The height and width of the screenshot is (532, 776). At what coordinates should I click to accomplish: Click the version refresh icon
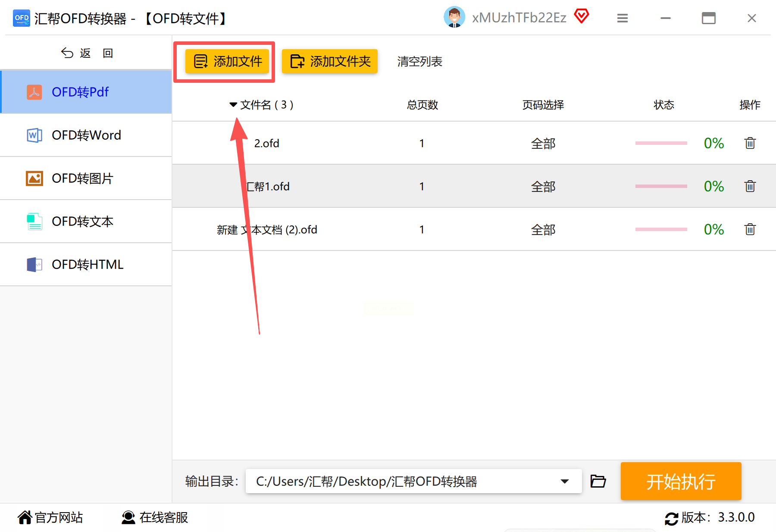pyautogui.click(x=671, y=518)
